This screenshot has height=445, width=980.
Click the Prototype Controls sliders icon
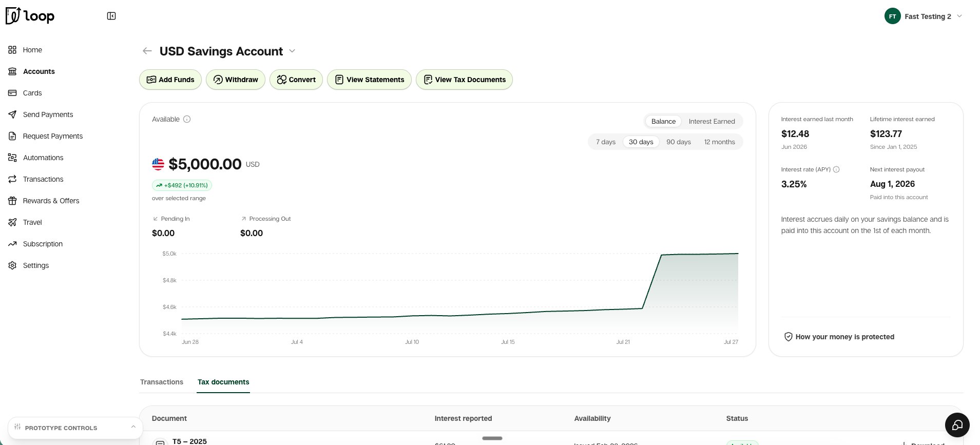(x=17, y=427)
